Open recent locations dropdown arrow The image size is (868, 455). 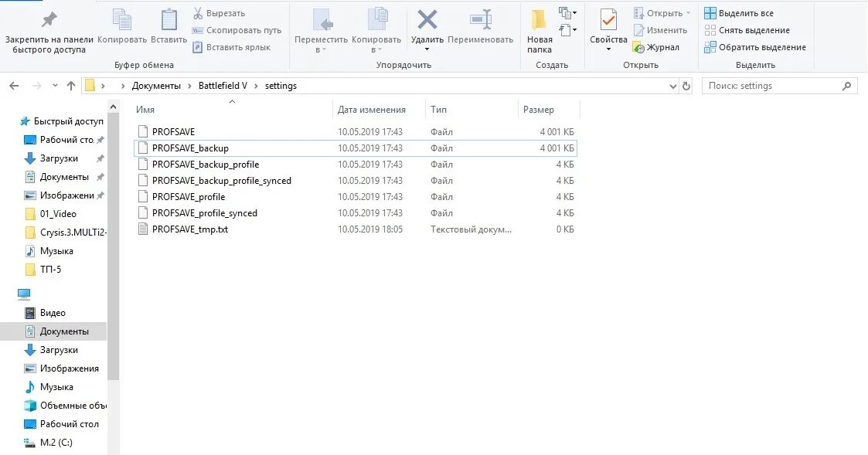click(x=55, y=86)
